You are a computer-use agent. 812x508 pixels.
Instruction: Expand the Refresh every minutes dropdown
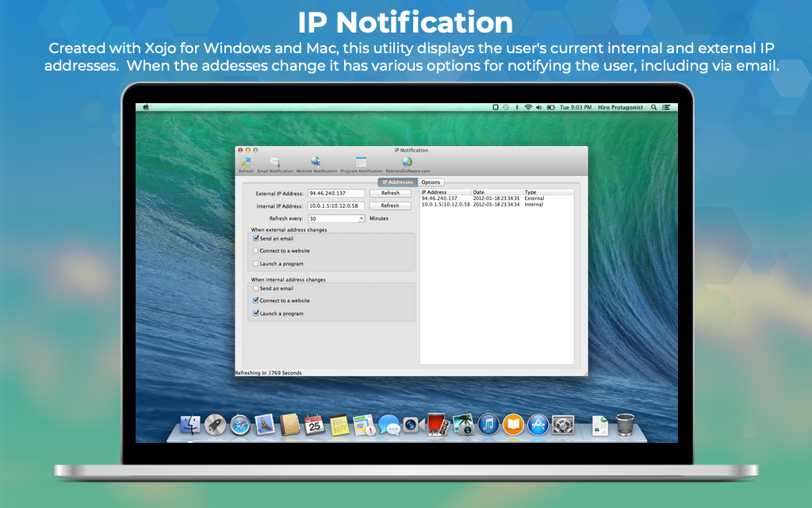[x=362, y=218]
